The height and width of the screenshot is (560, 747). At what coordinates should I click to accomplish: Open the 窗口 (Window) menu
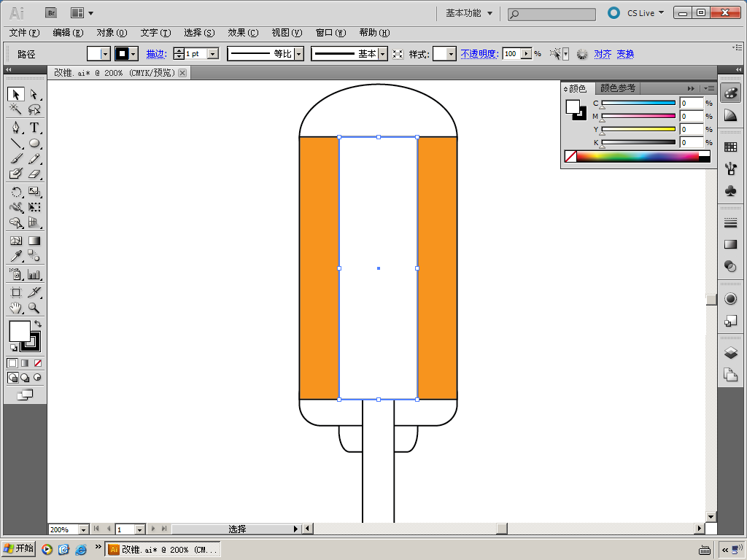(x=330, y=33)
